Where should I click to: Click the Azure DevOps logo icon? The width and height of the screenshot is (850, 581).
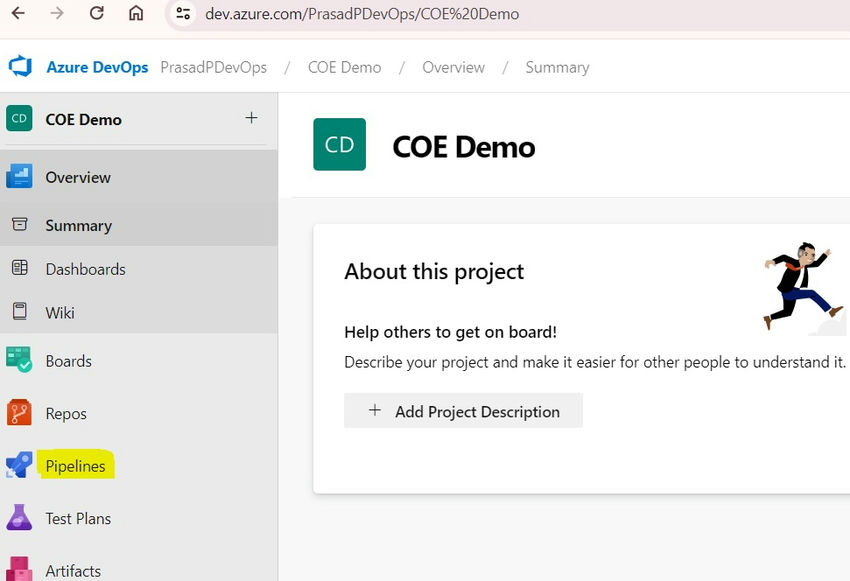click(21, 67)
